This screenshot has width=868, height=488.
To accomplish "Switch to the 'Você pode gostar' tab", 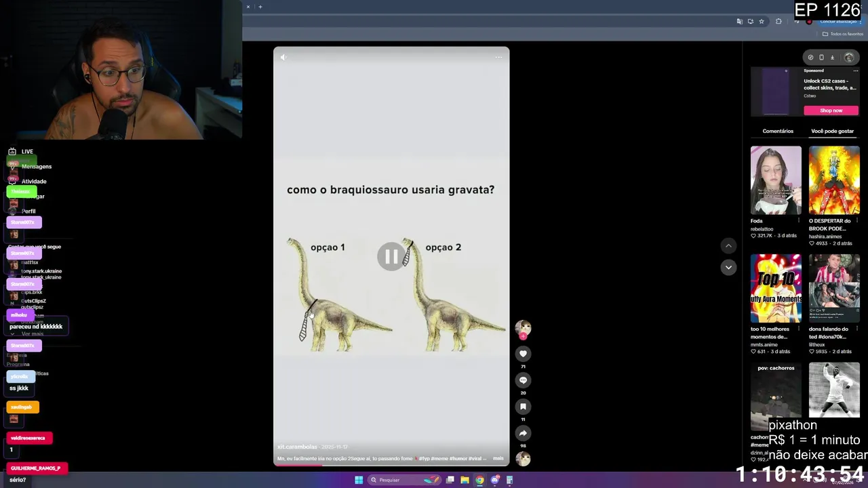I will tap(832, 131).
